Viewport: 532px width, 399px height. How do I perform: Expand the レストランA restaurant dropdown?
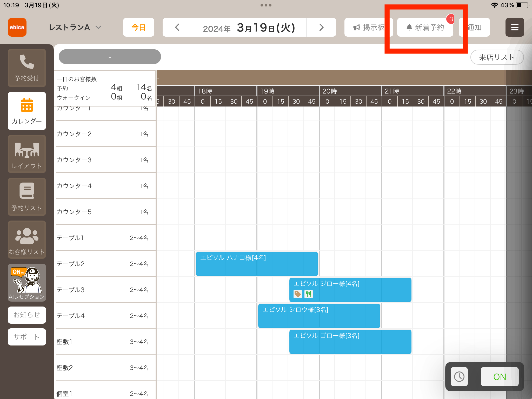pos(75,27)
